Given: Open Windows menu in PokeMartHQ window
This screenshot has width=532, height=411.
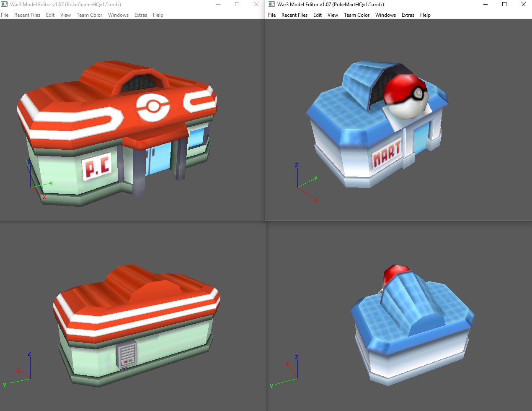Looking at the screenshot, I should 385,15.
